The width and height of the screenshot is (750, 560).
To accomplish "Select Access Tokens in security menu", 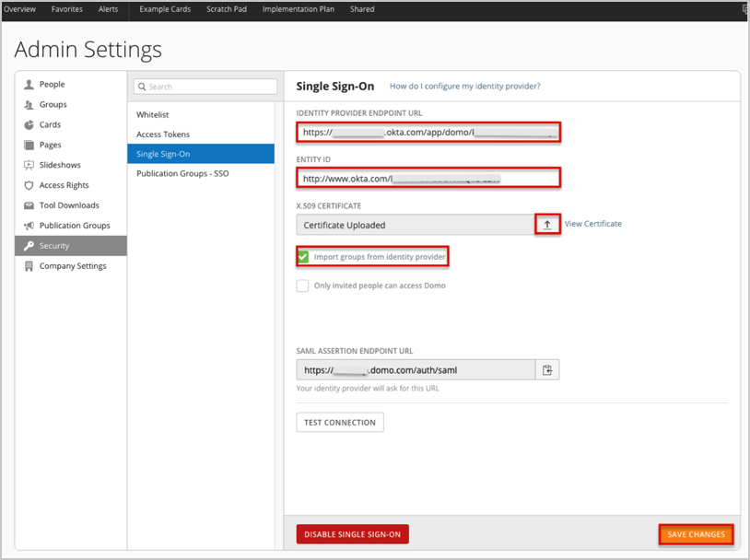I will (162, 134).
